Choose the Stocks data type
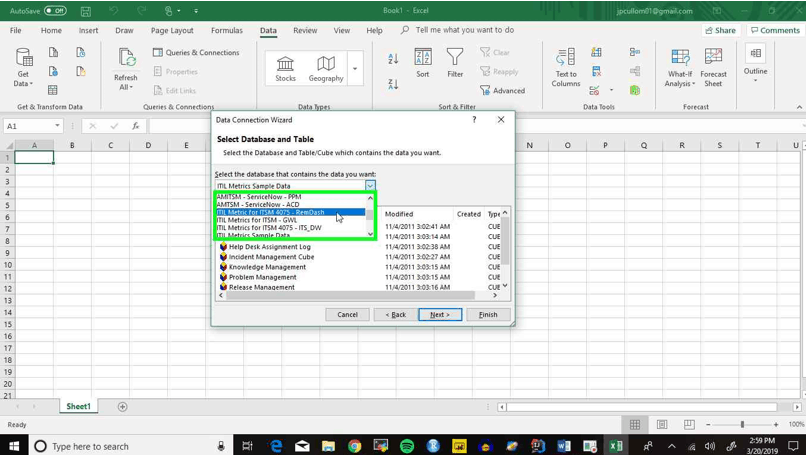This screenshot has width=806, height=455. (285, 68)
